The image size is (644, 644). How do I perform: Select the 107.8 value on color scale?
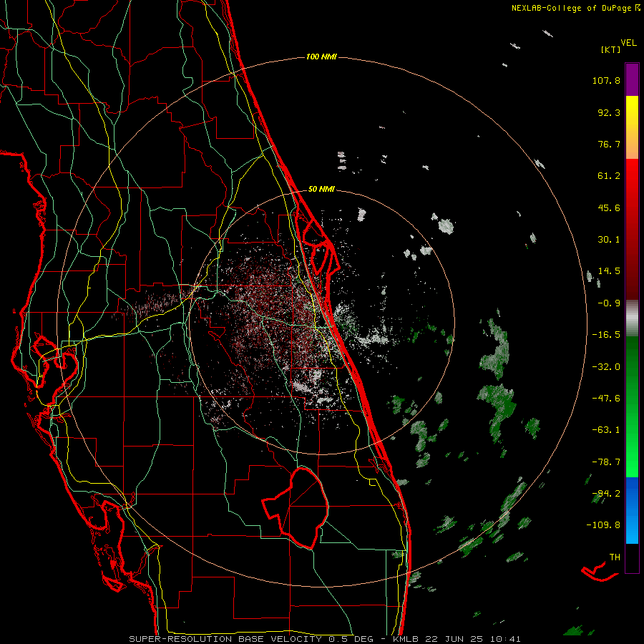coord(606,80)
